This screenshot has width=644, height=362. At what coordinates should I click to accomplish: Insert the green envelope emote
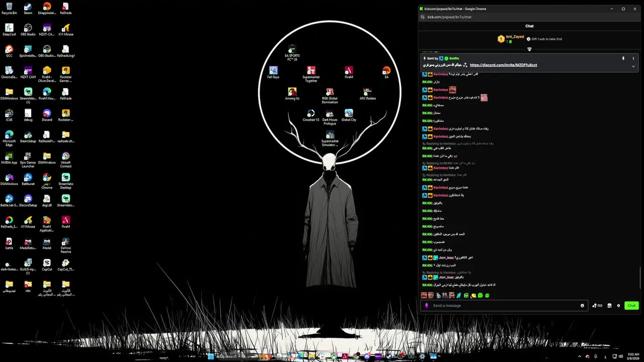coord(466,295)
